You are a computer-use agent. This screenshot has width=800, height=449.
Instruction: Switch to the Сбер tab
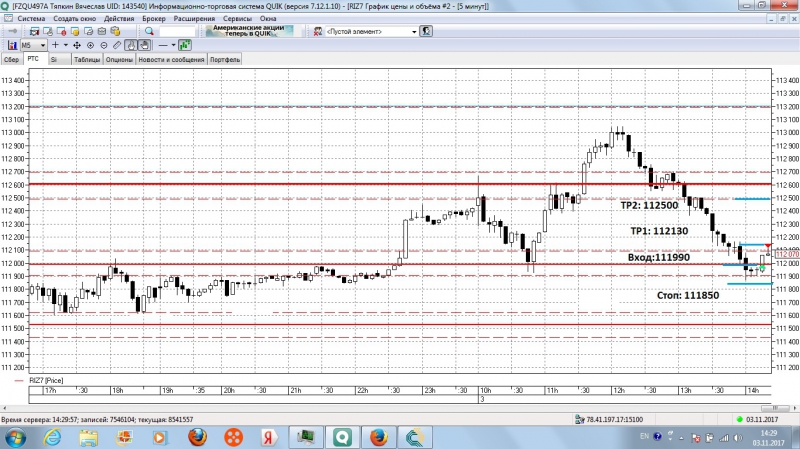point(11,60)
